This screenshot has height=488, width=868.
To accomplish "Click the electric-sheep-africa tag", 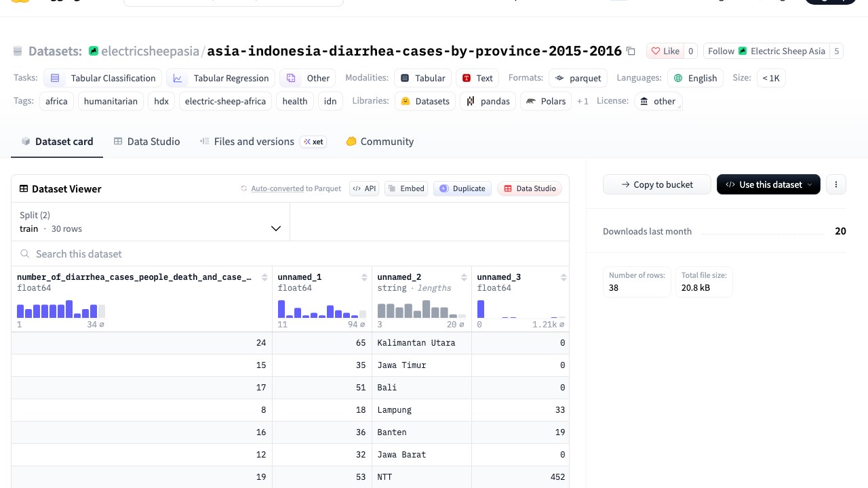I will [224, 101].
